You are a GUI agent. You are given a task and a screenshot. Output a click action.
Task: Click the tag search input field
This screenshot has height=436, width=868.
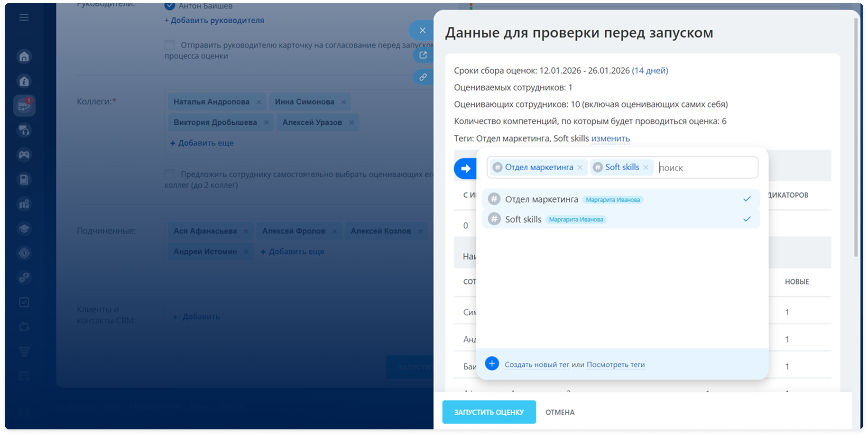pyautogui.click(x=706, y=168)
